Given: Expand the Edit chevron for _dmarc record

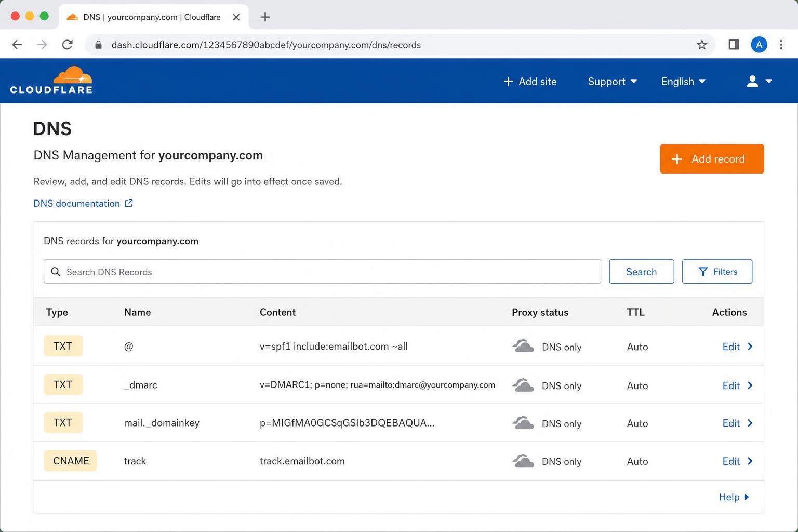Looking at the screenshot, I should coord(750,385).
